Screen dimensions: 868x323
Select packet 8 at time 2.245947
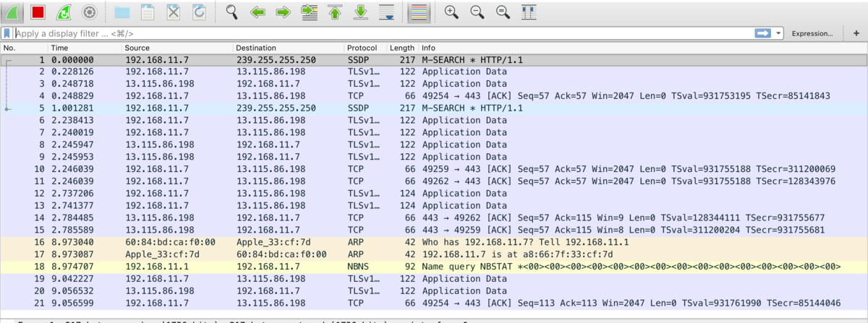click(434, 145)
